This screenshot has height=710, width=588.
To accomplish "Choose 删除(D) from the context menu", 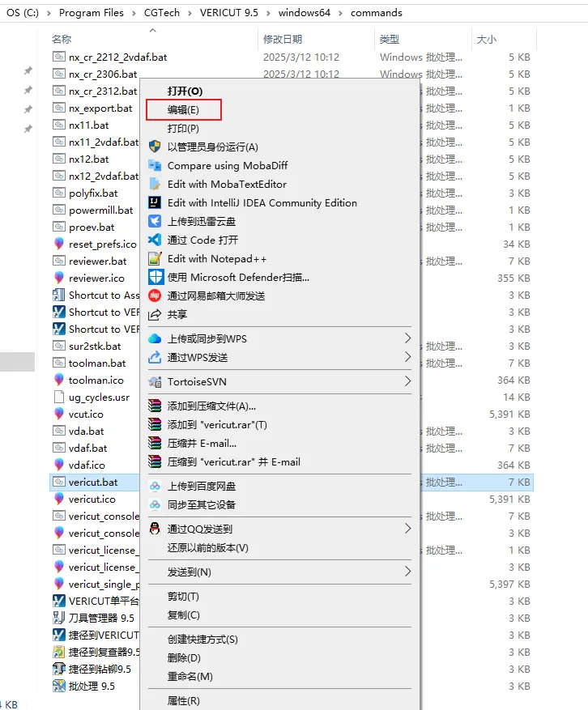I will click(279, 657).
